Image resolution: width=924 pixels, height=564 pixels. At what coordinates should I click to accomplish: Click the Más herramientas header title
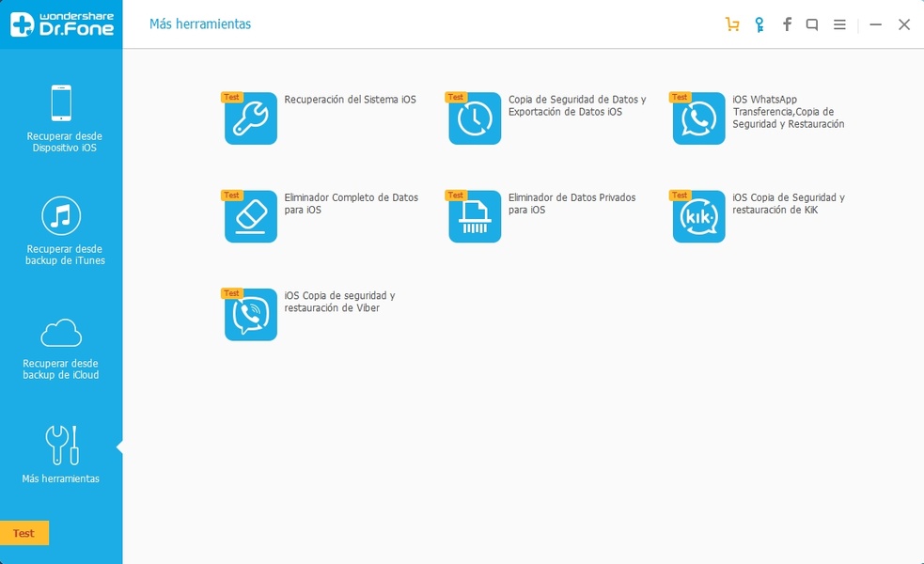(x=200, y=24)
